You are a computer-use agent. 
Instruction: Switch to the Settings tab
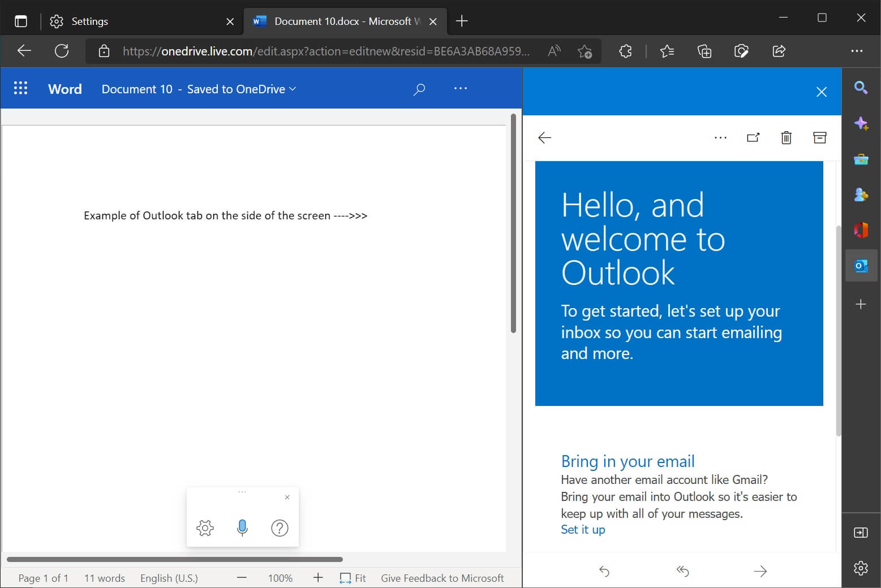[142, 21]
